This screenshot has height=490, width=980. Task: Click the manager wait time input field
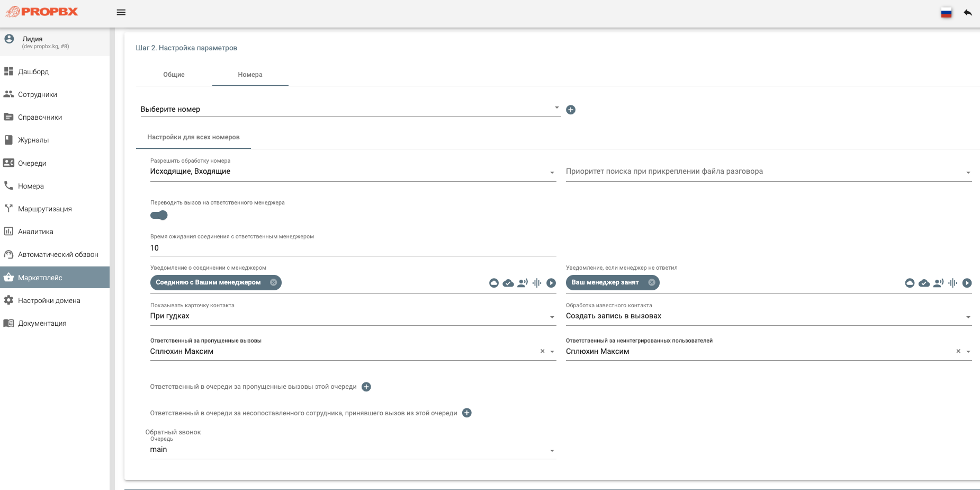click(353, 248)
